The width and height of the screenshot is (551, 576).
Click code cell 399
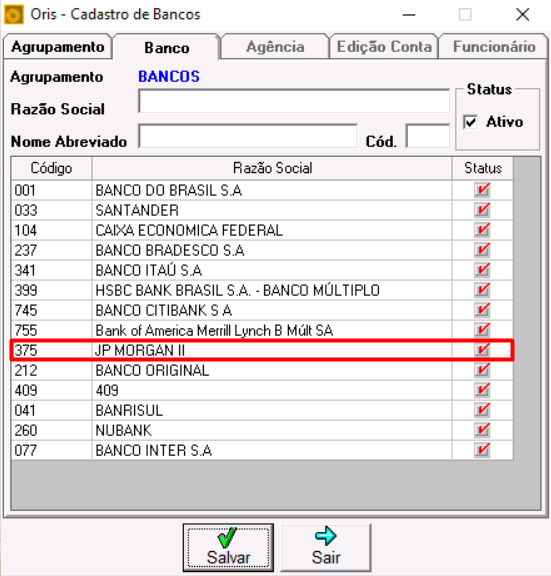(x=51, y=291)
